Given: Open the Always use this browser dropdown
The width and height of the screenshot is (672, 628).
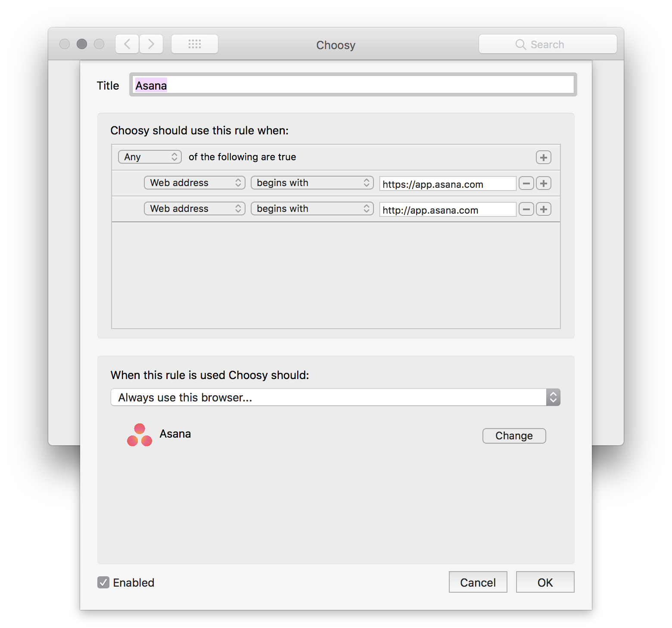Looking at the screenshot, I should [336, 397].
